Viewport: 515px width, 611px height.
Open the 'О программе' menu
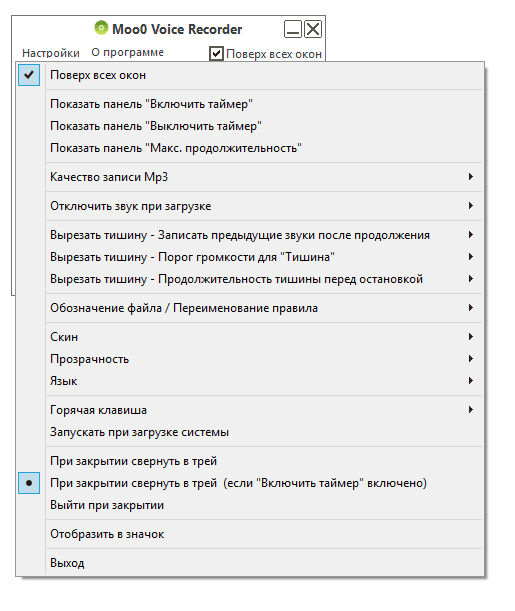point(127,53)
